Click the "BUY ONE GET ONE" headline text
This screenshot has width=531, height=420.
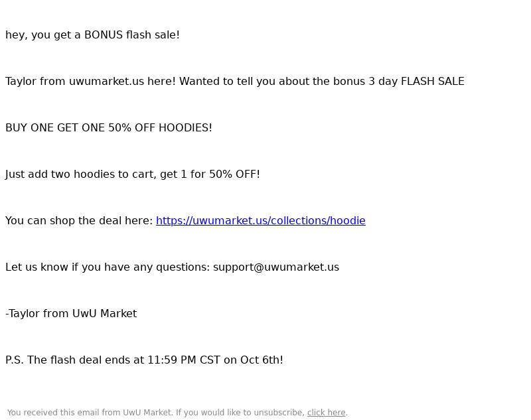tap(55, 128)
